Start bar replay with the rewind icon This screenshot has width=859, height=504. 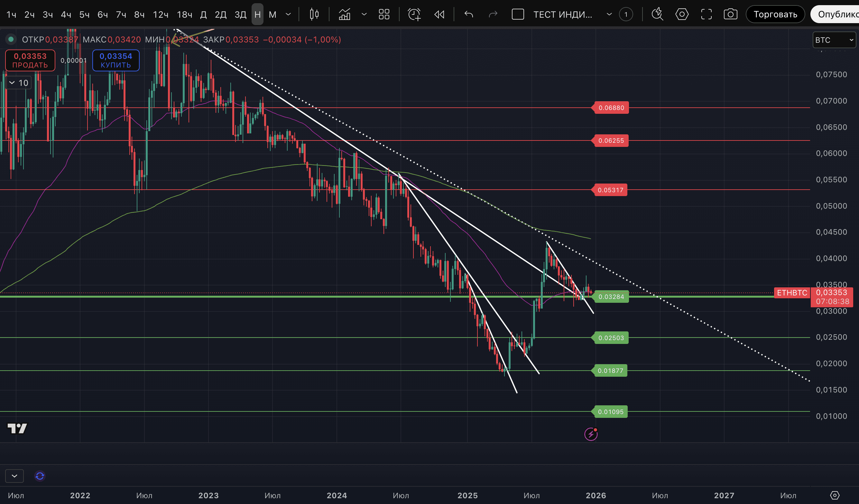click(439, 14)
